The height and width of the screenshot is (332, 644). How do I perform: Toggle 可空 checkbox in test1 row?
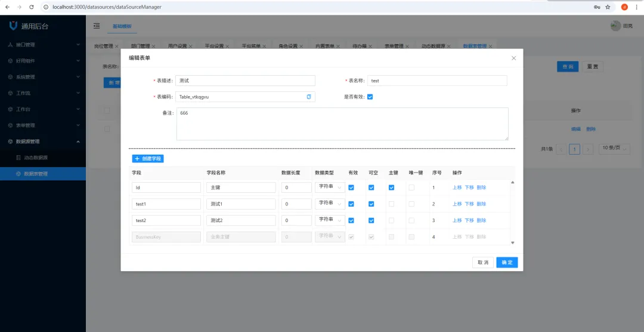click(x=371, y=204)
